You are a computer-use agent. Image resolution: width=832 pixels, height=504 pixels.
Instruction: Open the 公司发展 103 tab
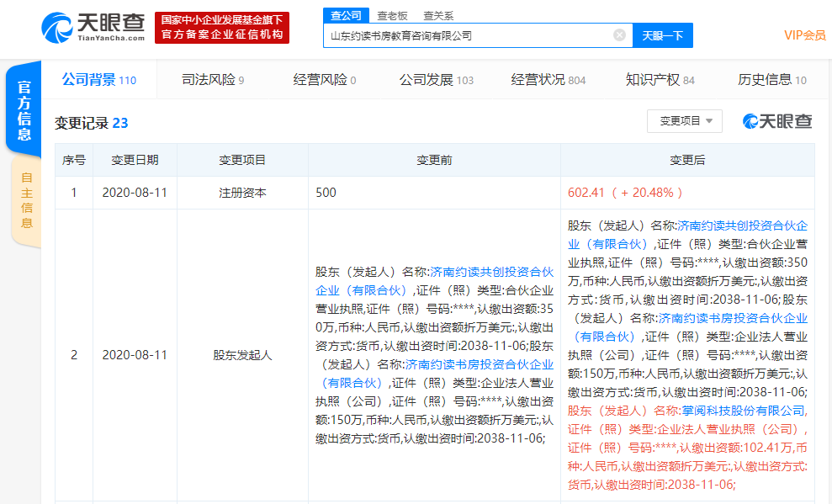(436, 80)
